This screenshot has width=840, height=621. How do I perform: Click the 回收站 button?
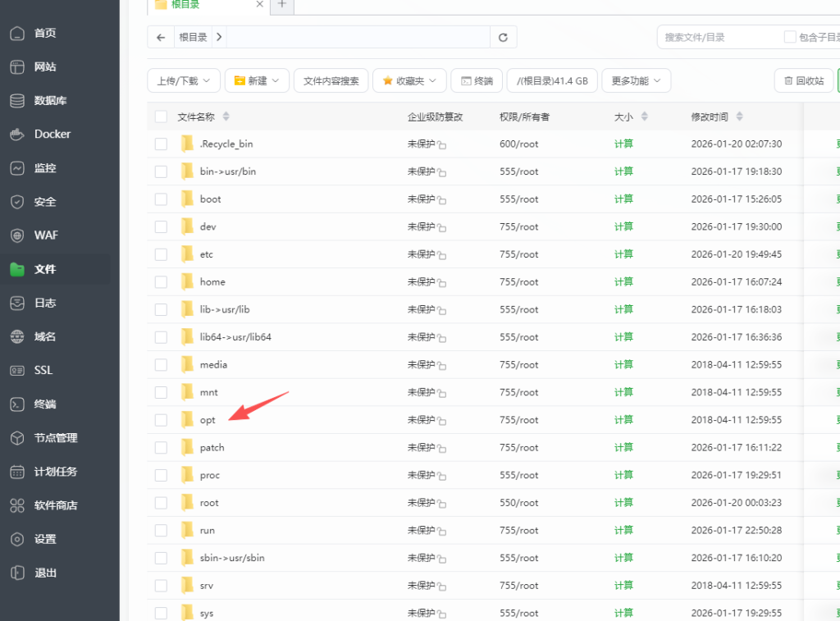(803, 80)
